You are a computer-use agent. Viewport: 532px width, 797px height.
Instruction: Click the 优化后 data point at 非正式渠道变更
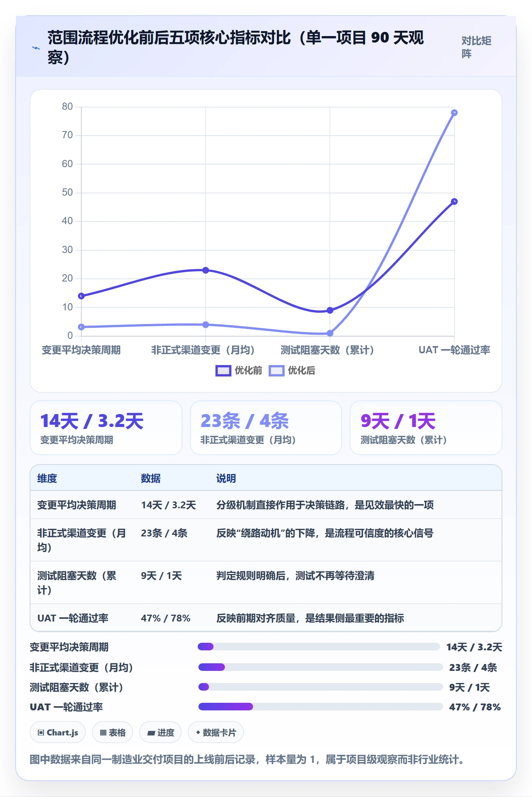[206, 324]
